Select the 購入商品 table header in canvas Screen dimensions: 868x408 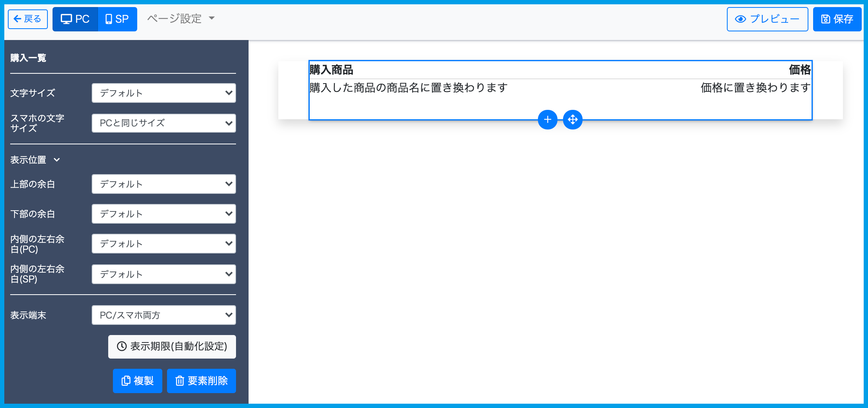[331, 70]
